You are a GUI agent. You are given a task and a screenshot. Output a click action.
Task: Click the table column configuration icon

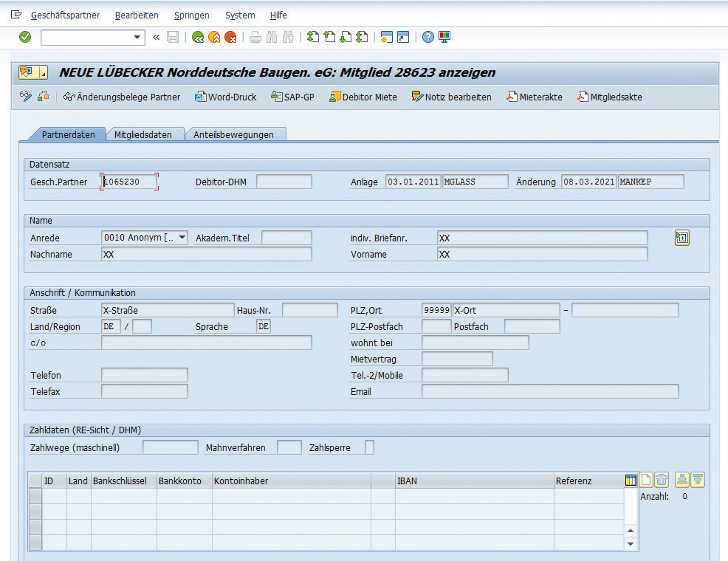coord(631,481)
